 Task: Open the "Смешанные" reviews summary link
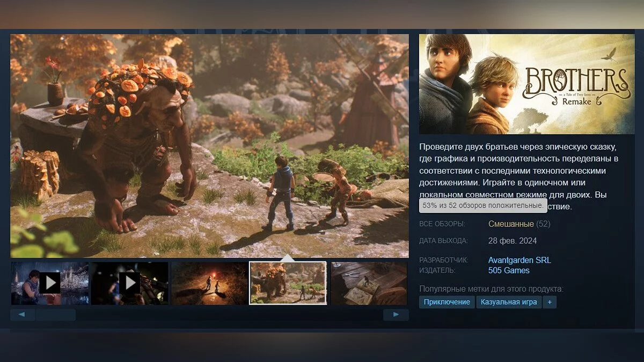tap(511, 224)
